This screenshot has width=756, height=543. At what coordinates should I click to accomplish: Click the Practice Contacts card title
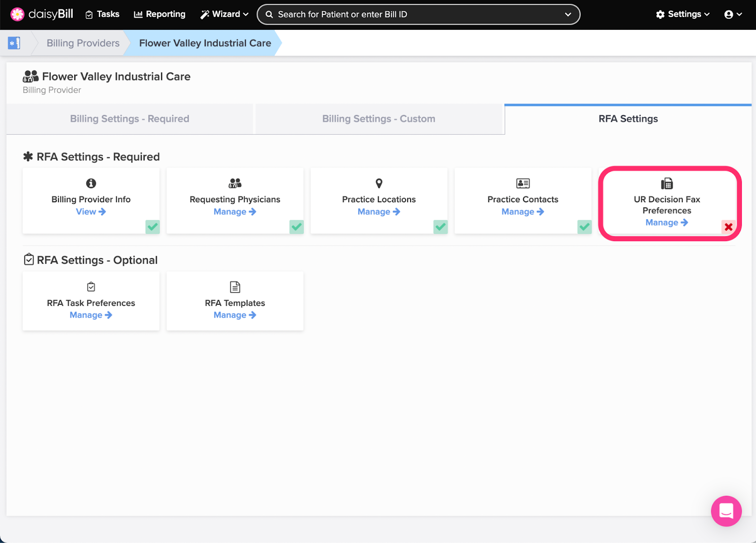coord(523,199)
